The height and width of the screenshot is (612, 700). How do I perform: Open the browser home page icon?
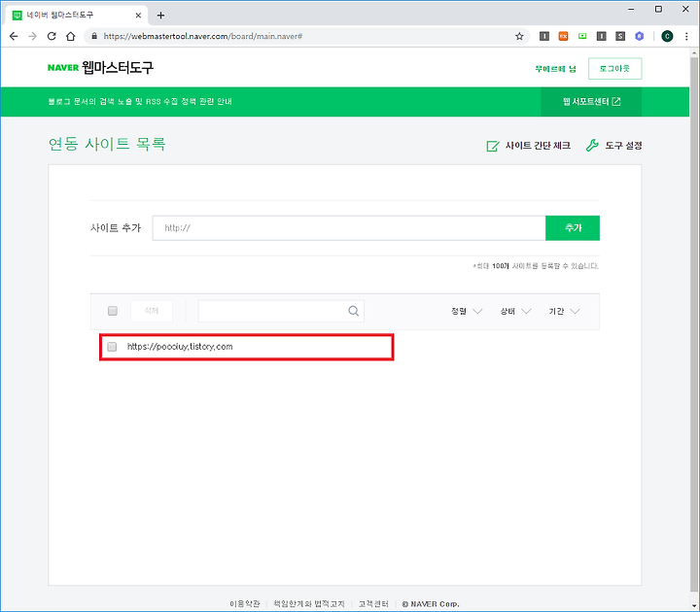click(x=71, y=36)
